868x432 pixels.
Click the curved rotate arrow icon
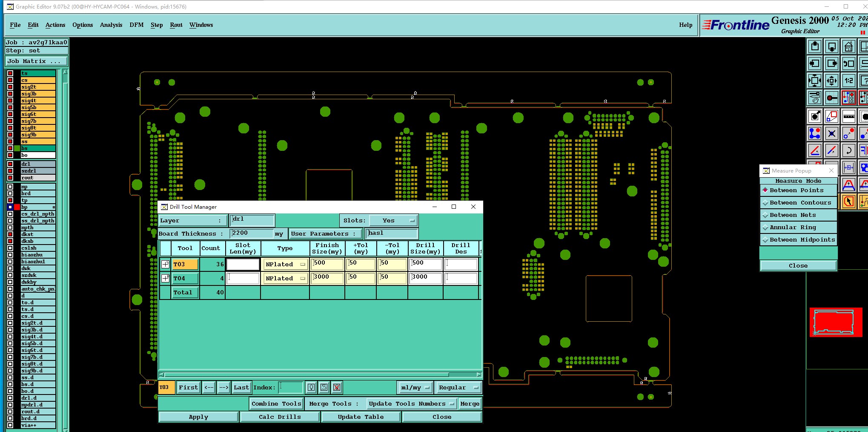tap(849, 150)
